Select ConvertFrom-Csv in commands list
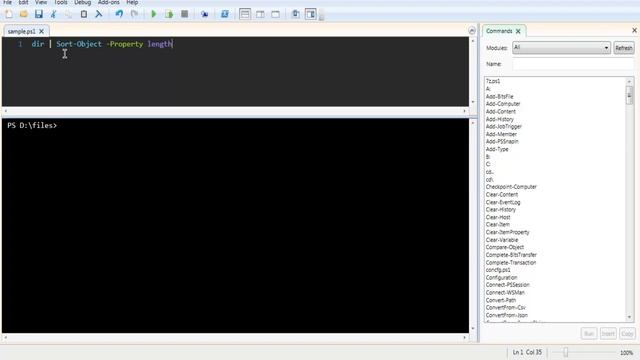The width and height of the screenshot is (640, 360). click(506, 307)
